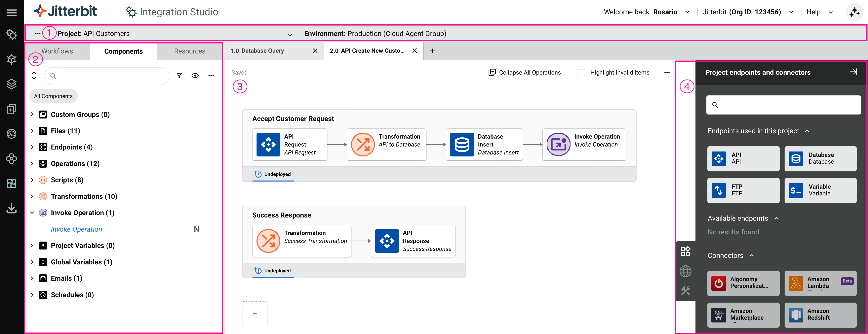The image size is (868, 334).
Task: Open the 1.0 Database Query tab
Action: click(x=257, y=51)
